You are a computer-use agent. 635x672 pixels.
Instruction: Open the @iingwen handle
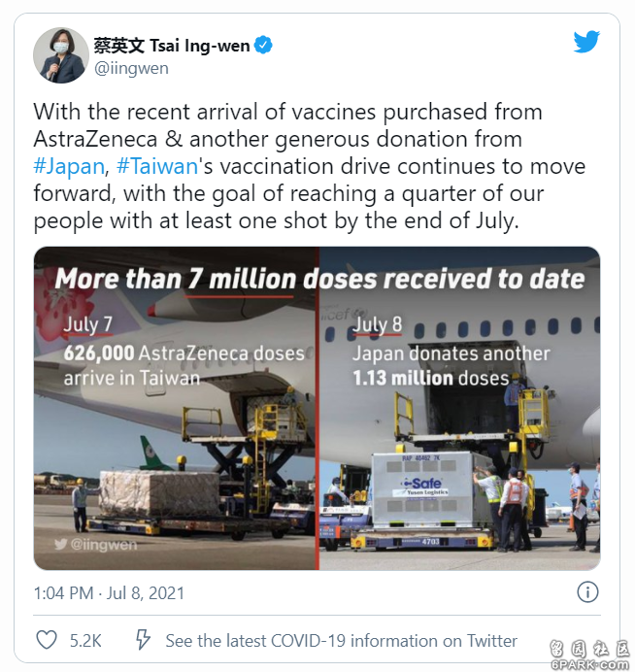pos(131,69)
